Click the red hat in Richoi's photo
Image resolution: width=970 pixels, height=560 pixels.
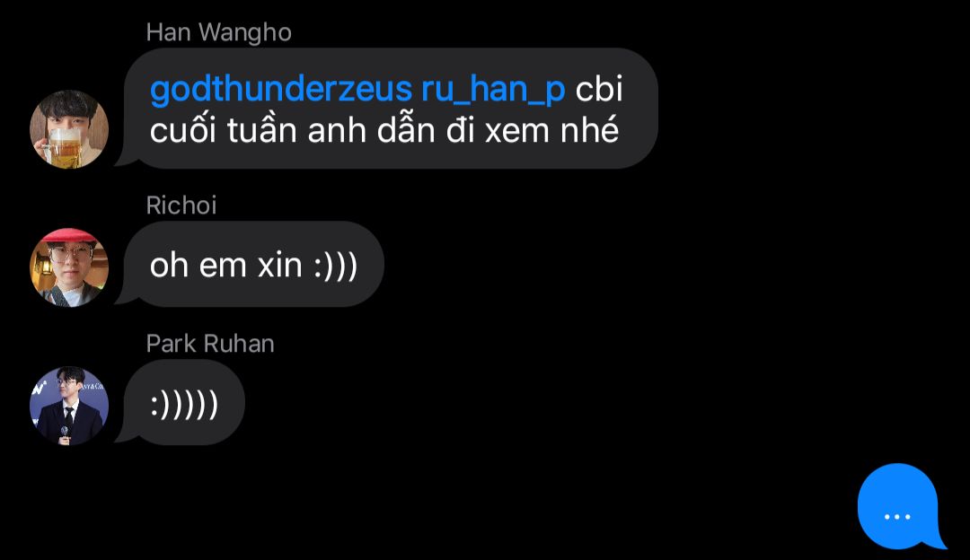[x=69, y=235]
